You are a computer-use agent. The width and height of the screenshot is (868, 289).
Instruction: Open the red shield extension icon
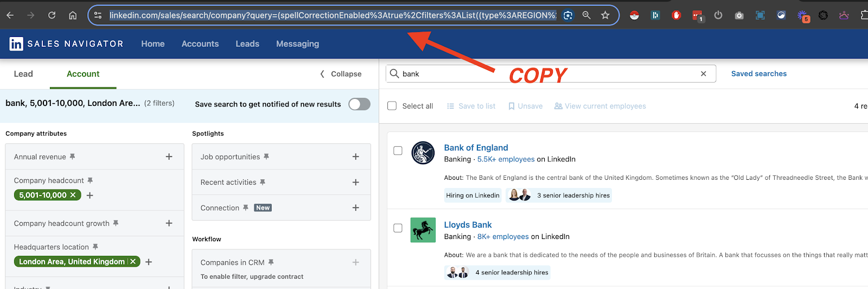coord(676,15)
